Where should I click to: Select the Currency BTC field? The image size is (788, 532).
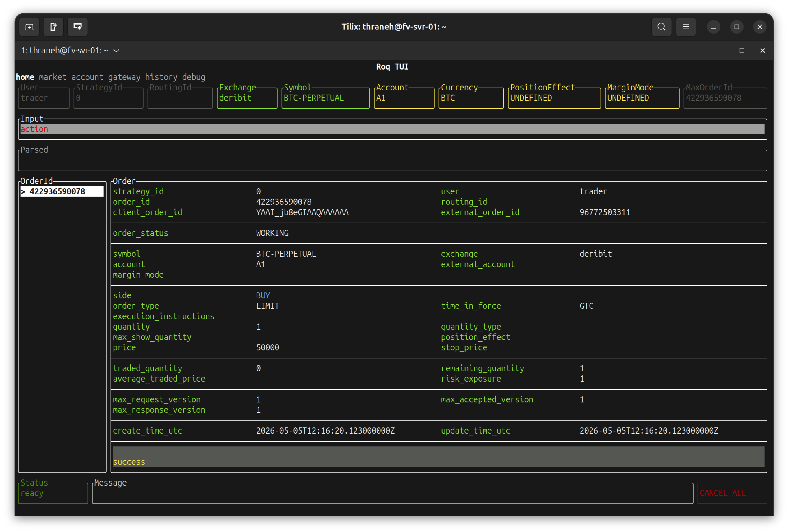tap(471, 98)
